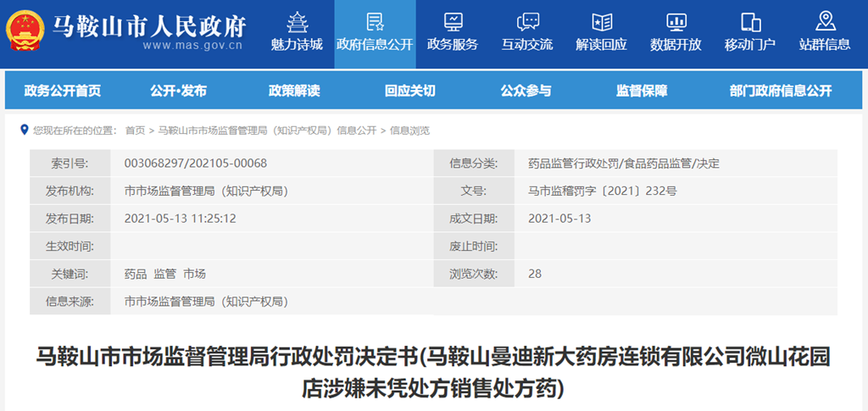The height and width of the screenshot is (411, 868).
Task: Click the 生效时间 label cell
Action: click(x=70, y=246)
